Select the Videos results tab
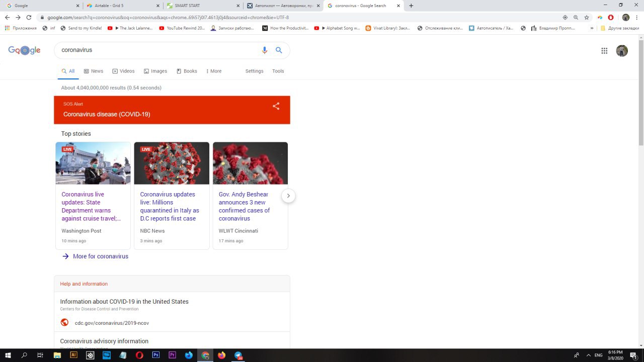 [123, 71]
